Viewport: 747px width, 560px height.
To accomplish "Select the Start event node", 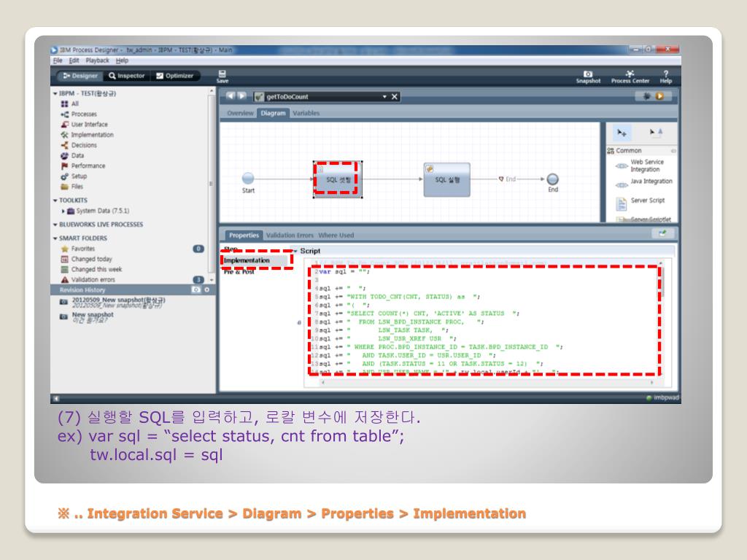I will 248,179.
